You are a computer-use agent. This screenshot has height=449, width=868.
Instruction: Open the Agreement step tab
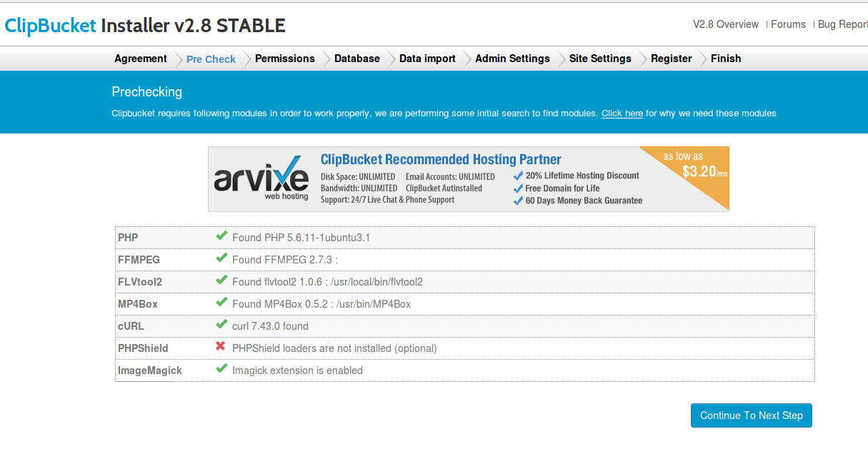141,59
